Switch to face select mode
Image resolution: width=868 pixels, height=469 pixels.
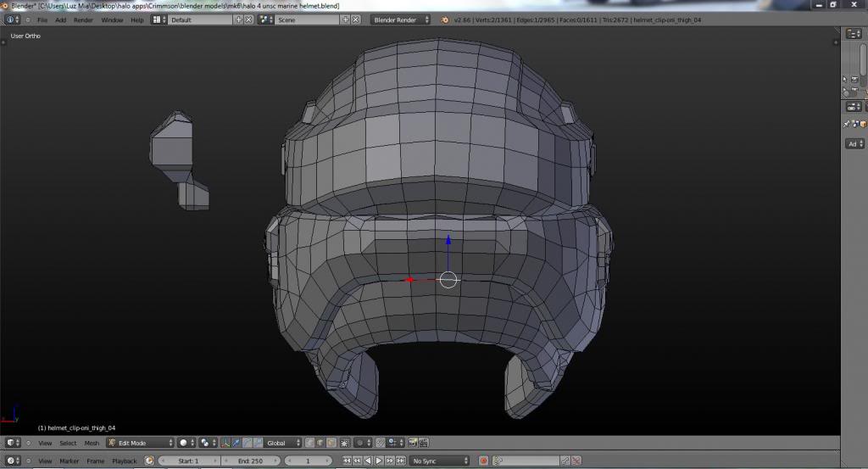coord(332,443)
